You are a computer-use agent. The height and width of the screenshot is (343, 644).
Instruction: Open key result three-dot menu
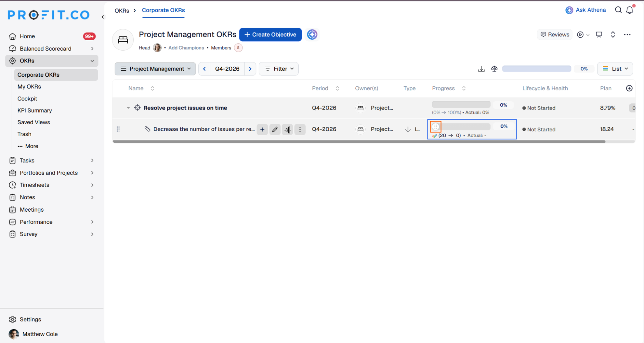coord(300,129)
